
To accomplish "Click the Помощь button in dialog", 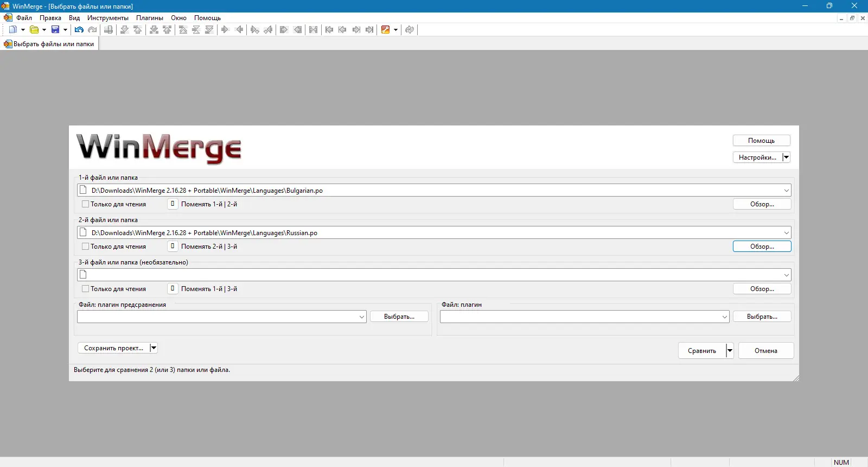I will (761, 141).
